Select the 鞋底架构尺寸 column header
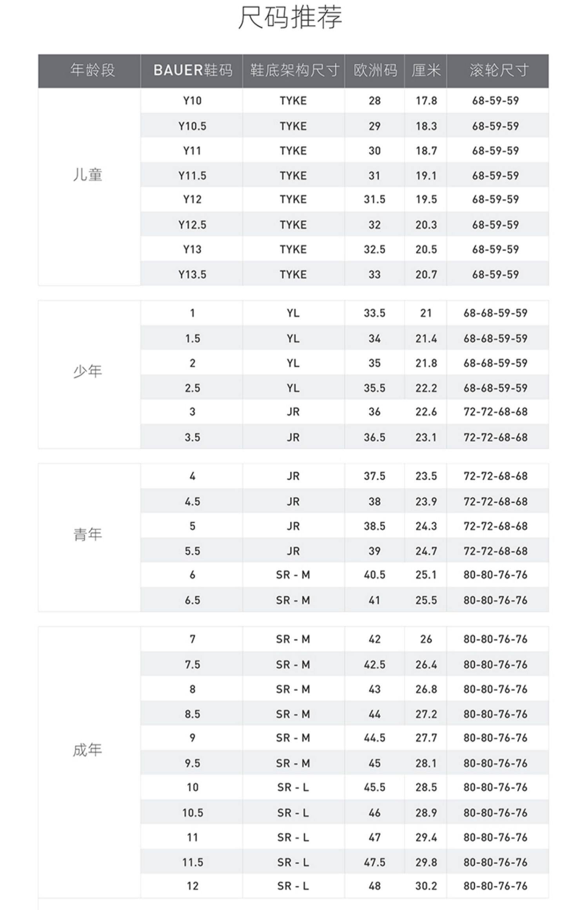The width and height of the screenshot is (588, 910). pyautogui.click(x=294, y=71)
